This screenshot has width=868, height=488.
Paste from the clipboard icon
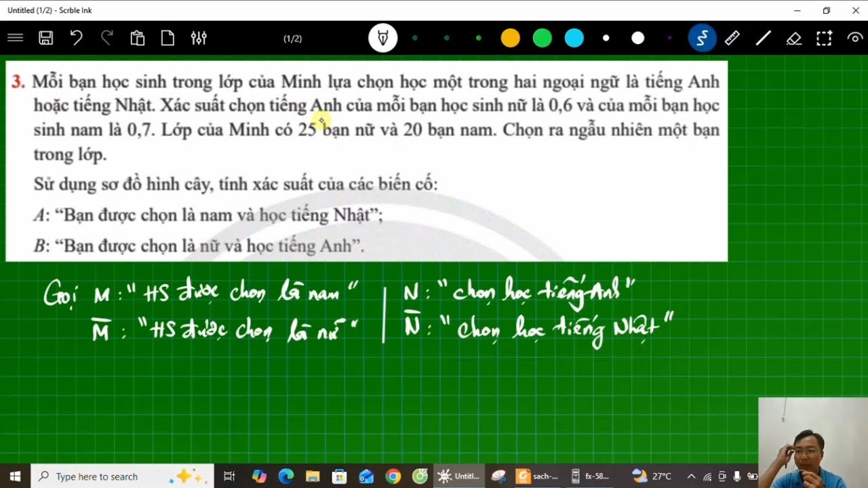[137, 38]
